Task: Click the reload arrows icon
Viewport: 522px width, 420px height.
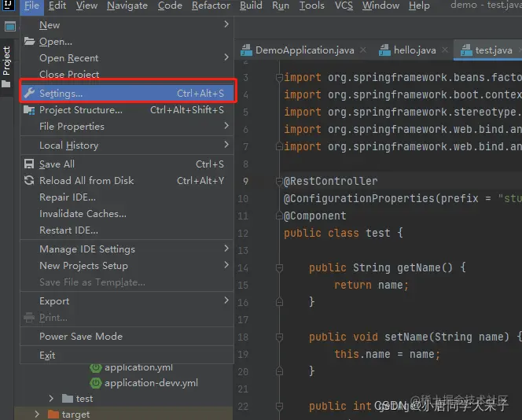Action: (29, 181)
